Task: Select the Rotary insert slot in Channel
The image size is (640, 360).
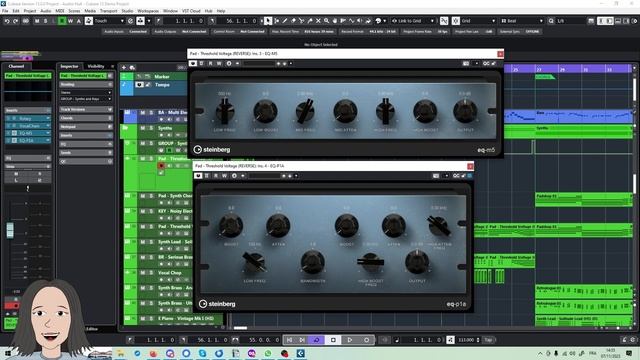Action: [28, 118]
